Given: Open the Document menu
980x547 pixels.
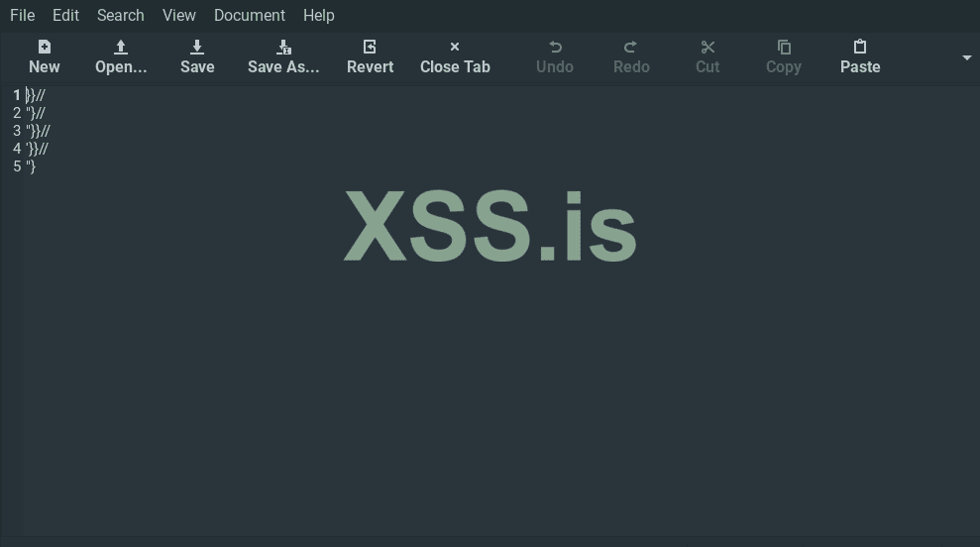Looking at the screenshot, I should [x=250, y=15].
